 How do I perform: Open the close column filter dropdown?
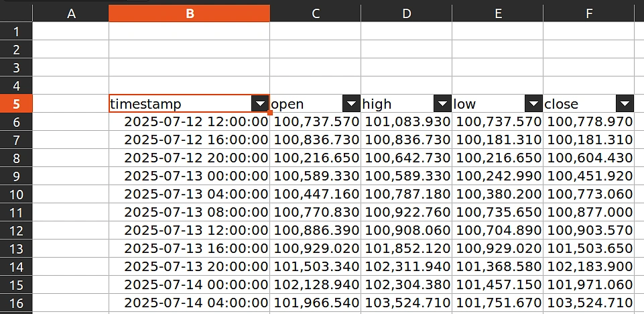click(625, 103)
